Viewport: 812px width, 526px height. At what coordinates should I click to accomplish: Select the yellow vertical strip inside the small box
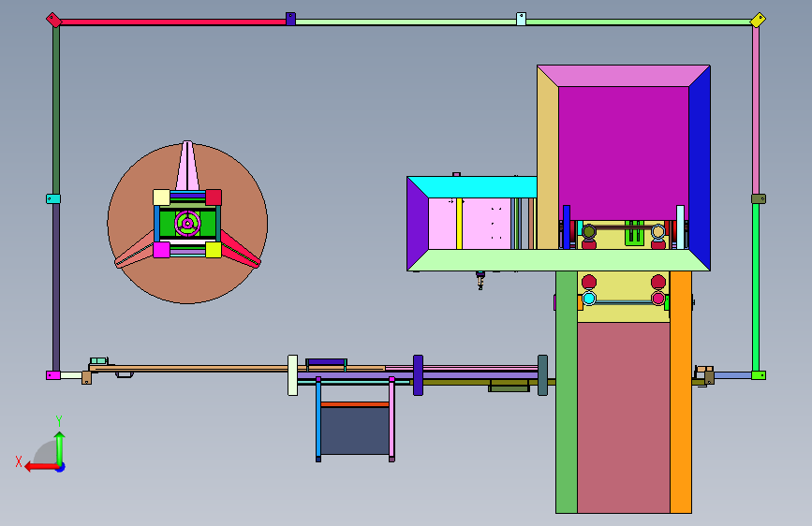point(459,224)
